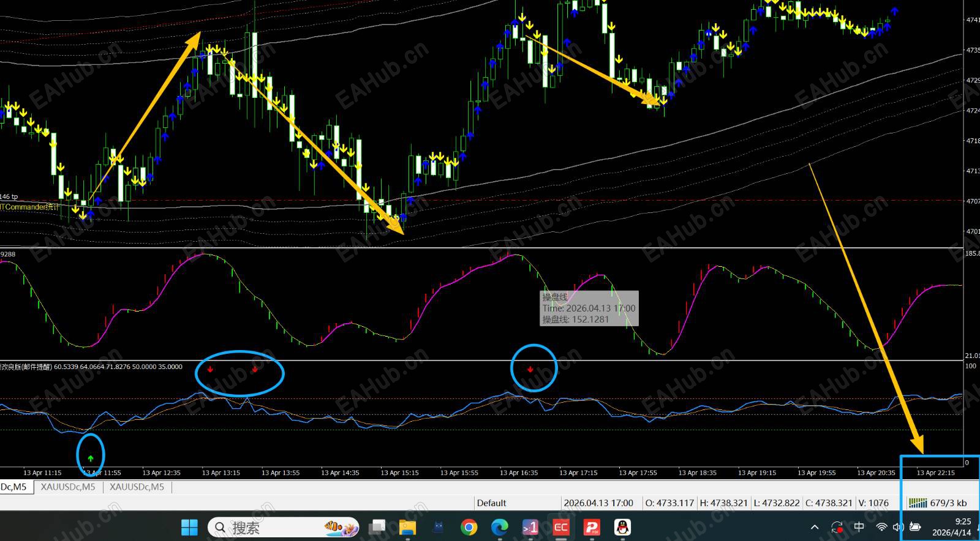Viewport: 980px width, 541px height.
Task: Click status bar time 2026.04.13 17:00
Action: (598, 503)
